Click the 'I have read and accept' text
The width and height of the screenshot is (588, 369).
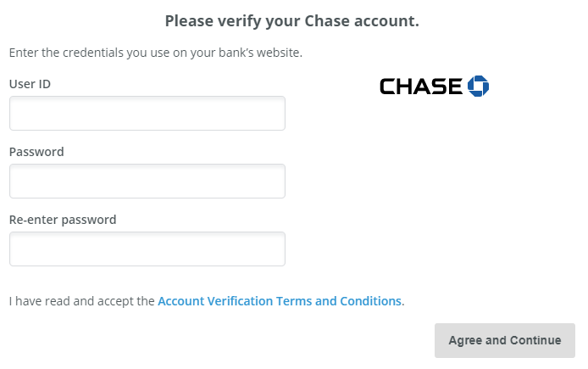tap(81, 301)
